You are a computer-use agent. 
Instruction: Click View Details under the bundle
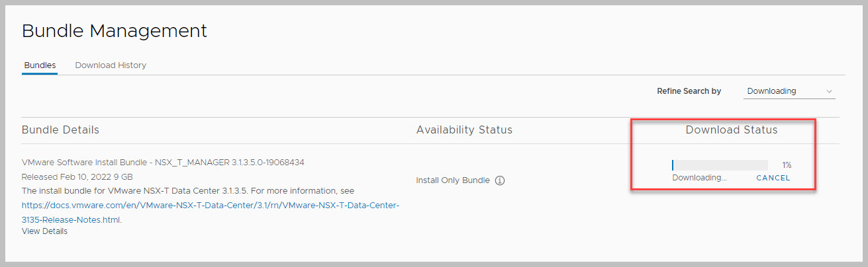pyautogui.click(x=44, y=231)
